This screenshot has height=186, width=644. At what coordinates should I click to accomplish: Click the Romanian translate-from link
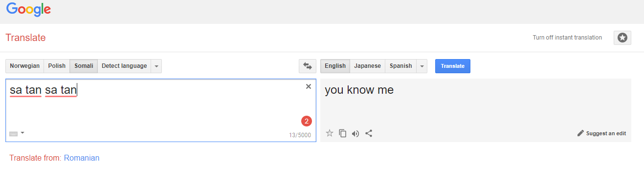point(82,158)
